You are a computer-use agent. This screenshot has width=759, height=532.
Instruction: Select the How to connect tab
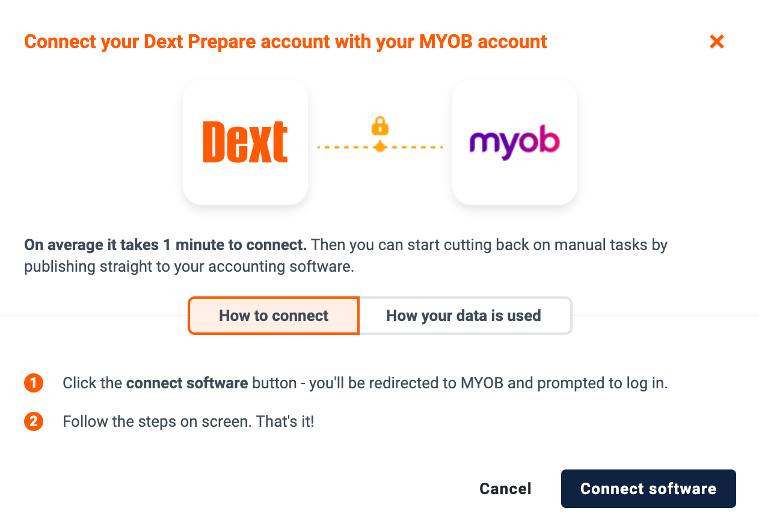[274, 316]
